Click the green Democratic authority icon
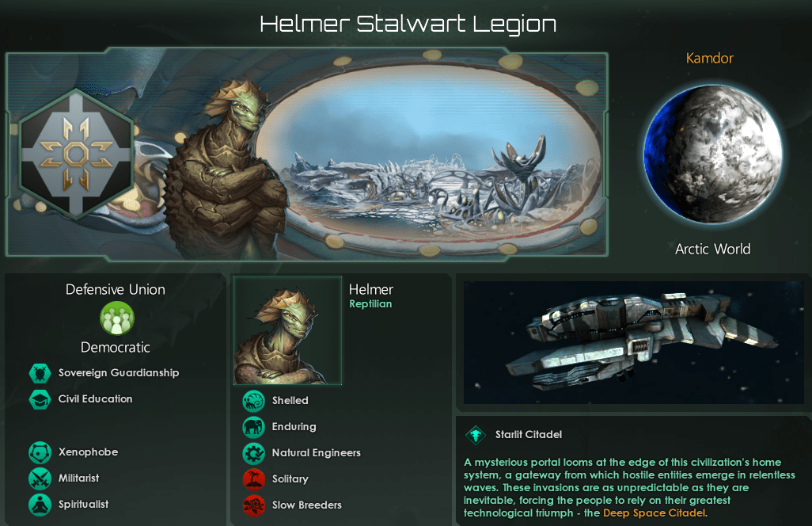 pyautogui.click(x=117, y=318)
